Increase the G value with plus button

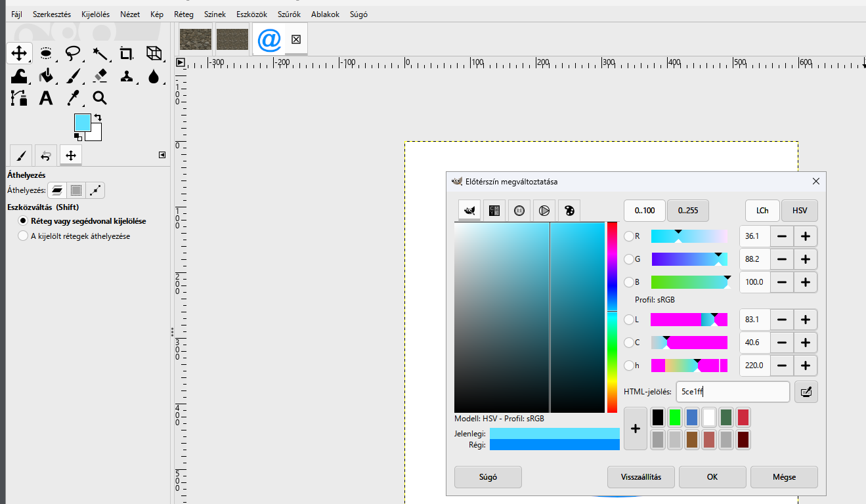806,259
